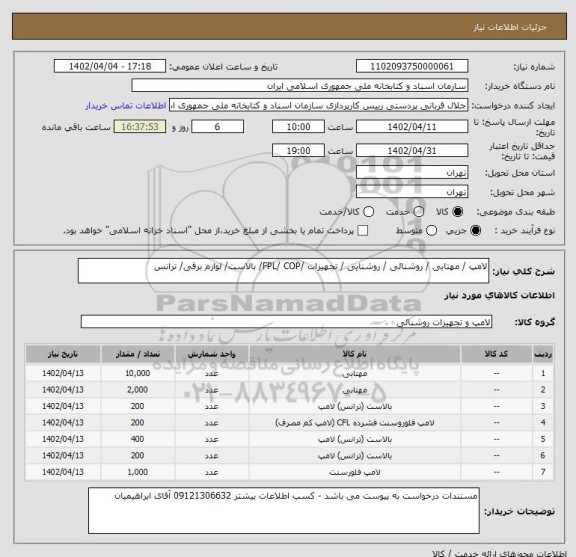Select the جزیی purchase type radio
The height and width of the screenshot is (557, 576).
pos(476,231)
